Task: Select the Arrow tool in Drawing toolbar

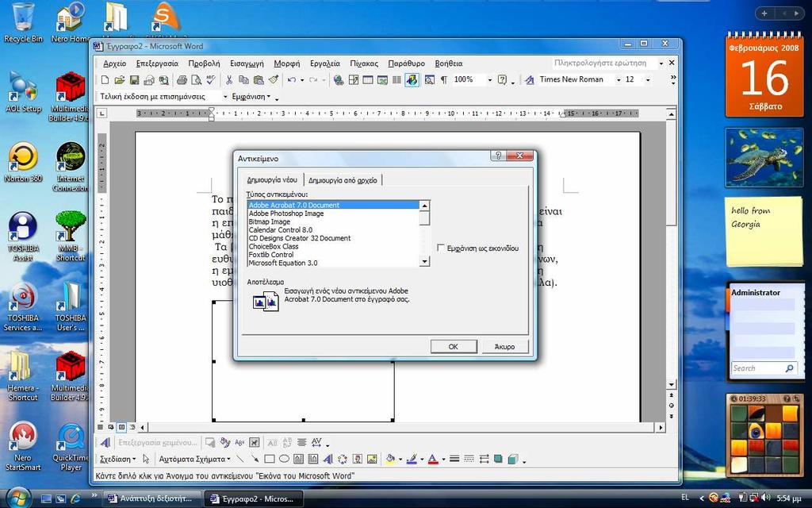Action: pos(255,459)
